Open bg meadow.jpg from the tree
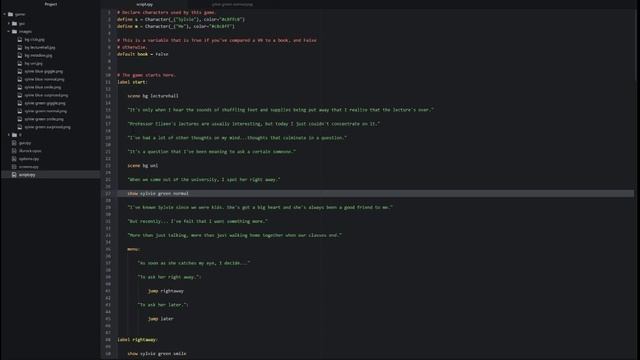 (38, 56)
